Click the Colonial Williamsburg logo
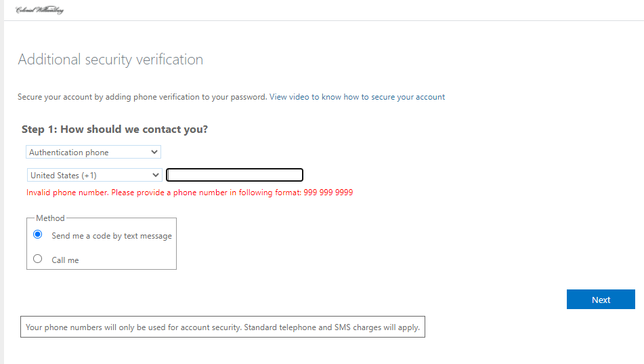 (x=39, y=10)
